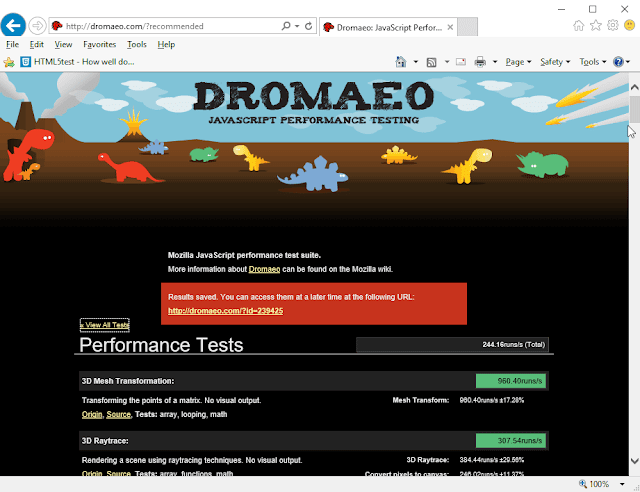Open the Tools menu in menu bar

tap(137, 45)
